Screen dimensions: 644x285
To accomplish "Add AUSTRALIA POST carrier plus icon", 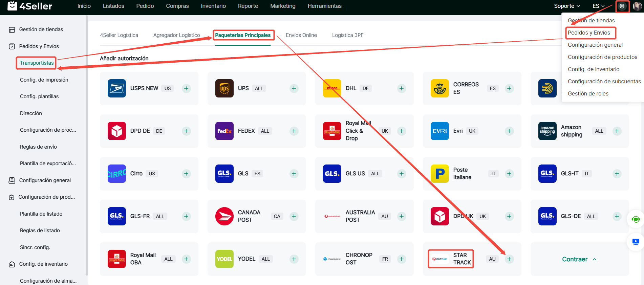I will (402, 216).
